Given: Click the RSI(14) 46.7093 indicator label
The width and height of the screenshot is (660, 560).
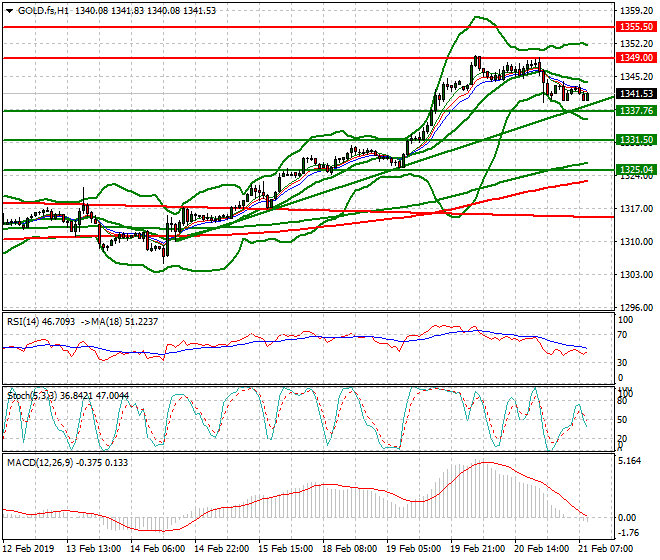Looking at the screenshot, I should [41, 322].
